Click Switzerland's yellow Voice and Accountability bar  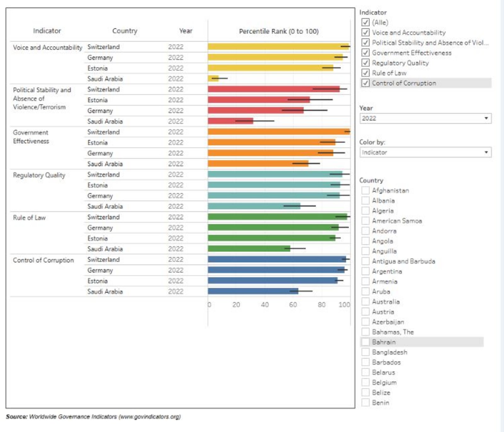[x=274, y=47]
